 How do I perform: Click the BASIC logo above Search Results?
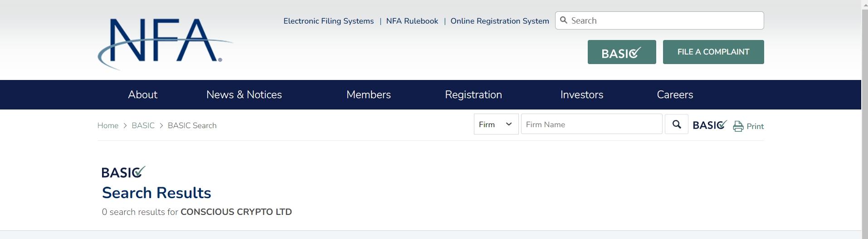point(123,172)
